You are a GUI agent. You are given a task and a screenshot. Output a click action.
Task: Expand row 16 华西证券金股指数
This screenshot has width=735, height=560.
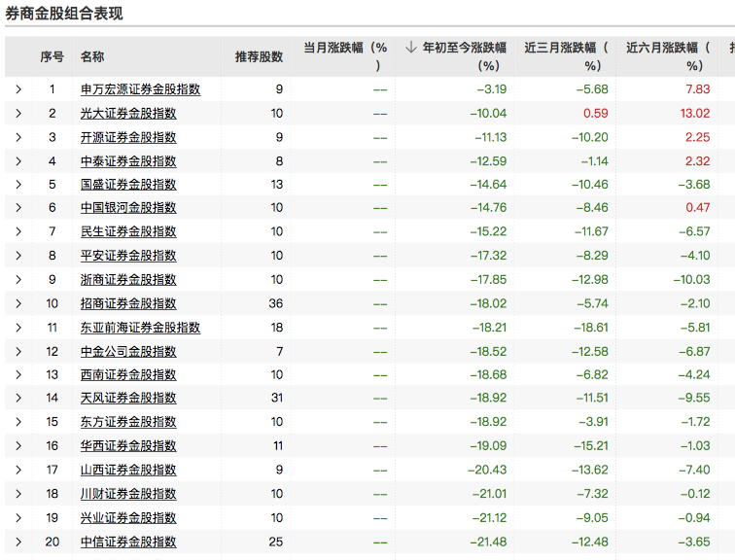(18, 445)
